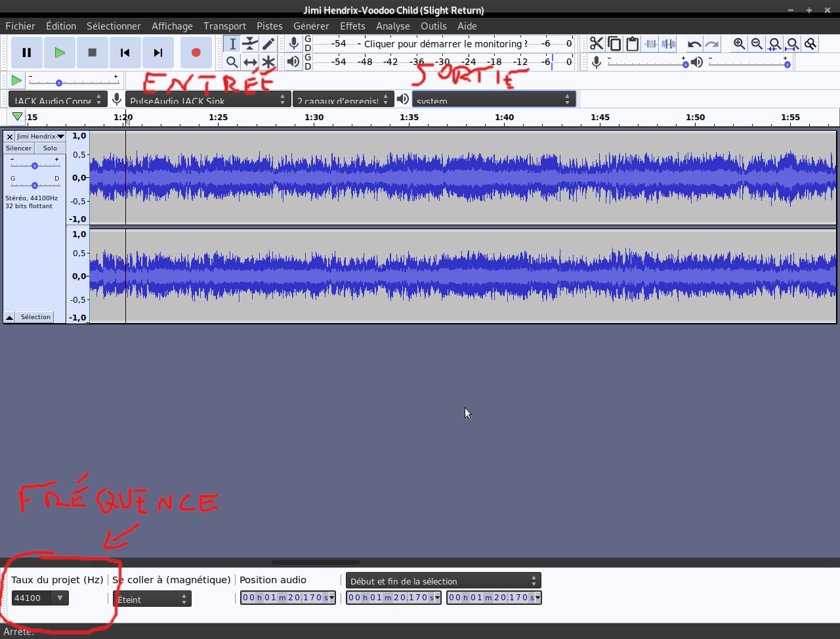Solo the Jimi Hendrix track
This screenshot has height=639, width=840.
[x=50, y=148]
